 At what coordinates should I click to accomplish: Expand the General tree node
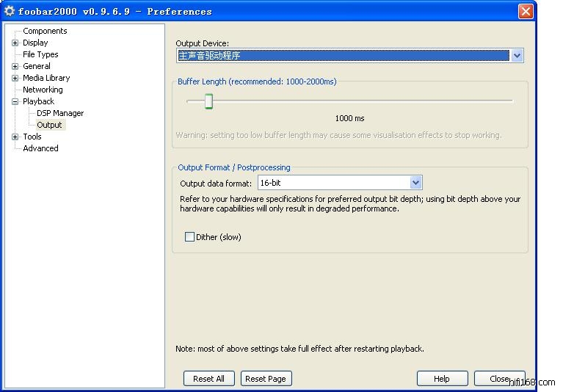tap(15, 67)
